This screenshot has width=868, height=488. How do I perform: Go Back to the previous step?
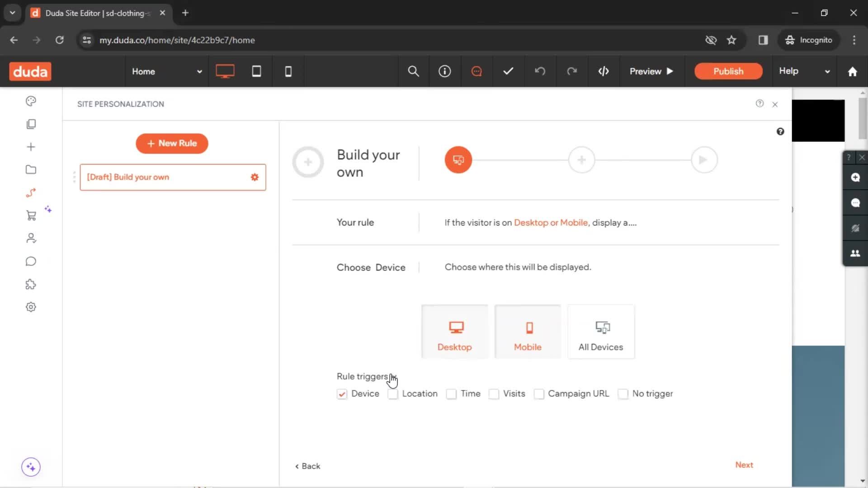pos(307,466)
